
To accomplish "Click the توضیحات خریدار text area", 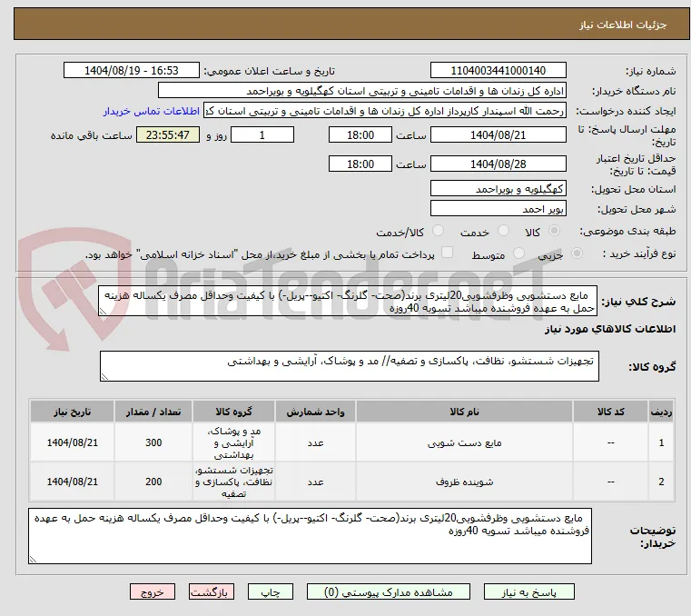I will [310, 536].
